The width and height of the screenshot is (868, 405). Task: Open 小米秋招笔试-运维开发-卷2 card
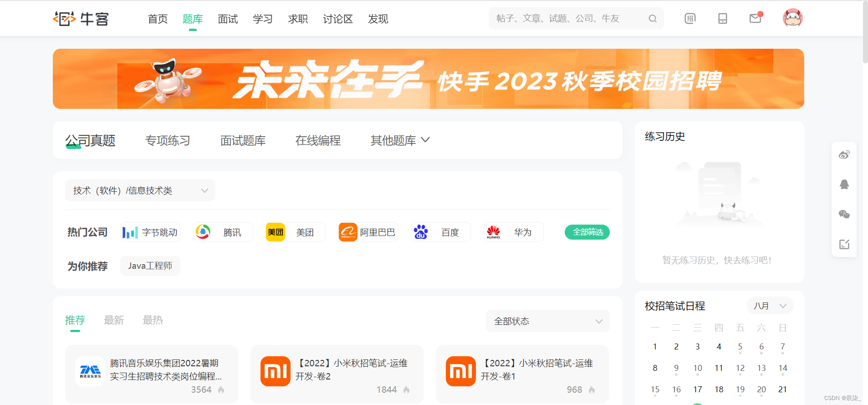coord(337,374)
